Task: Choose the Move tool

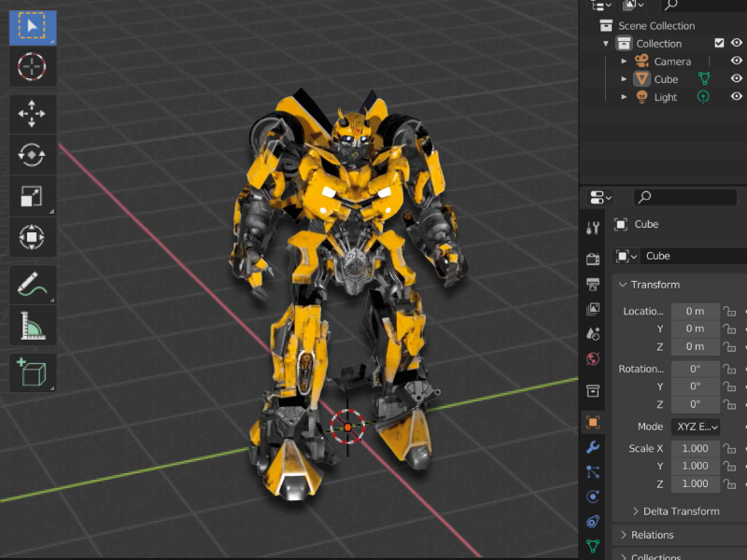Action: click(x=33, y=114)
